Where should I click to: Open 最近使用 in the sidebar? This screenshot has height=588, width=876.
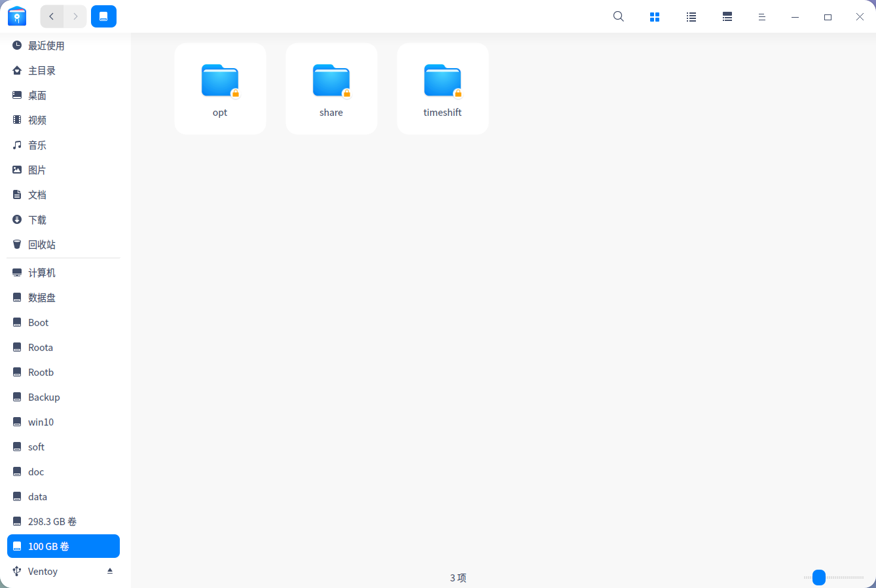(64, 46)
